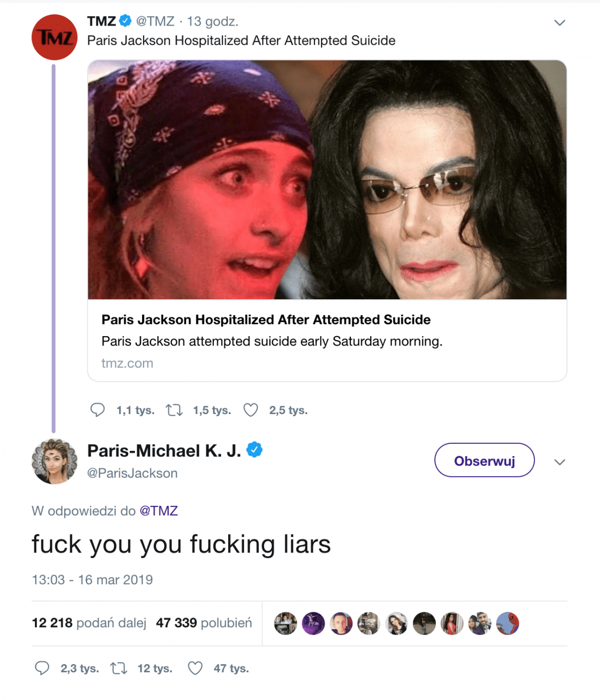Click TMZ's verified badge icon
Viewport: 600px width, 700px height.
tap(125, 22)
